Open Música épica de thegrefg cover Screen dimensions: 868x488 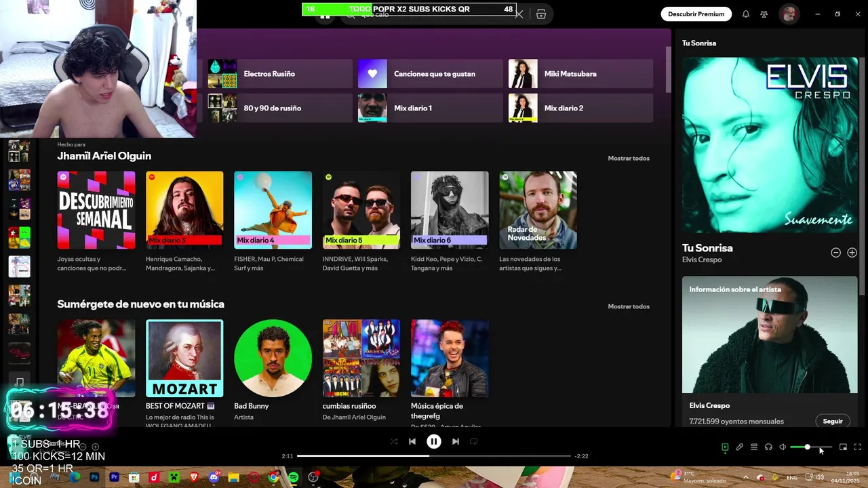tap(450, 359)
